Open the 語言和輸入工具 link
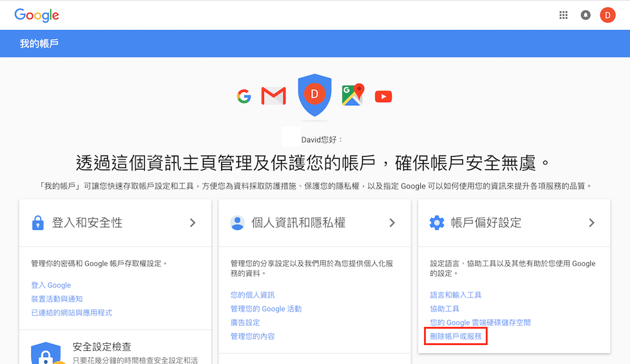630x364 pixels. 455,295
